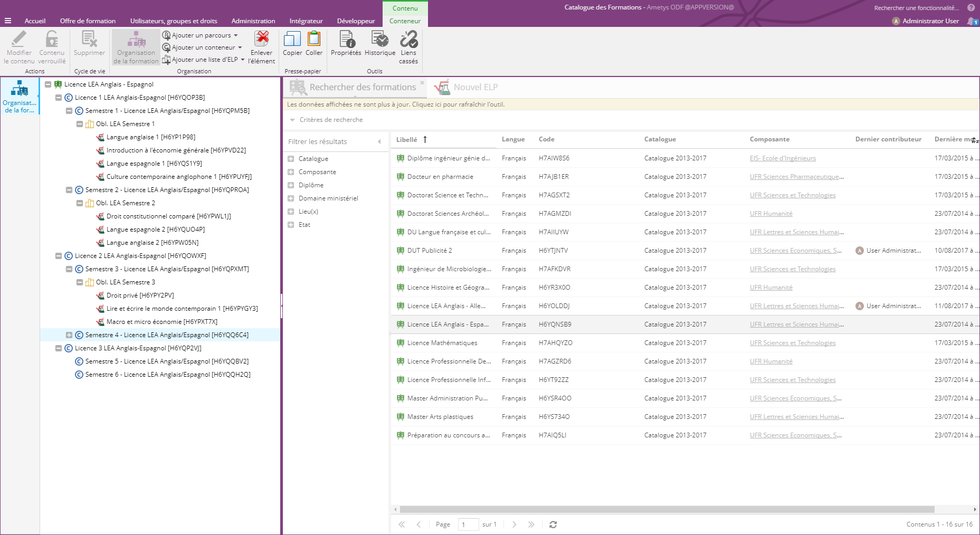Open Administration ribbon tab
Screen dimensions: 980x535
pyautogui.click(x=253, y=21)
